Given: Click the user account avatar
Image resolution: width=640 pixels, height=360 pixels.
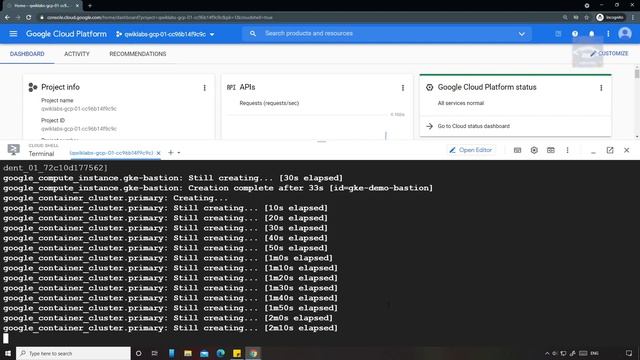Looking at the screenshot, I should point(624,34).
